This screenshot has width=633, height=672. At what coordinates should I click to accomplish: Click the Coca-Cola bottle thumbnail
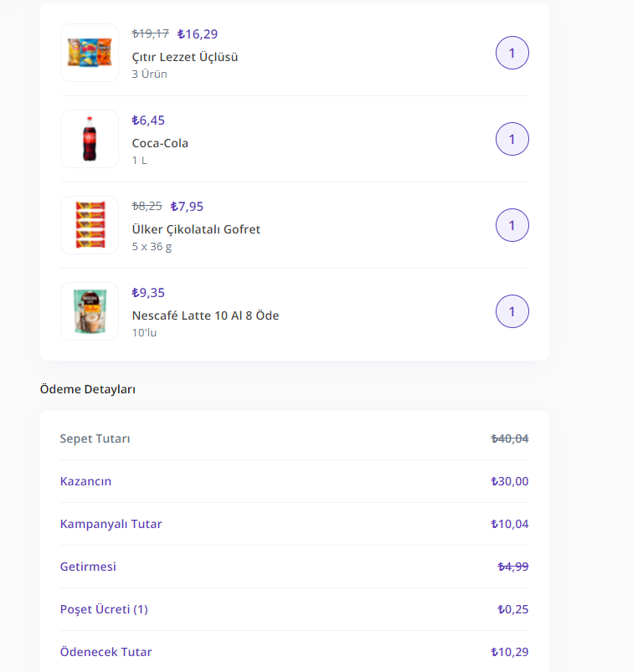pyautogui.click(x=90, y=139)
